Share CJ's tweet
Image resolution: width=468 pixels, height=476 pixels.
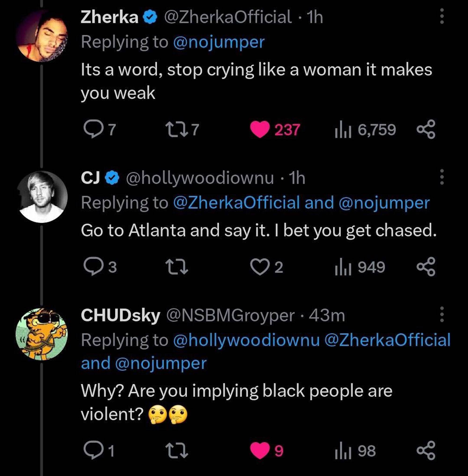[426, 267]
